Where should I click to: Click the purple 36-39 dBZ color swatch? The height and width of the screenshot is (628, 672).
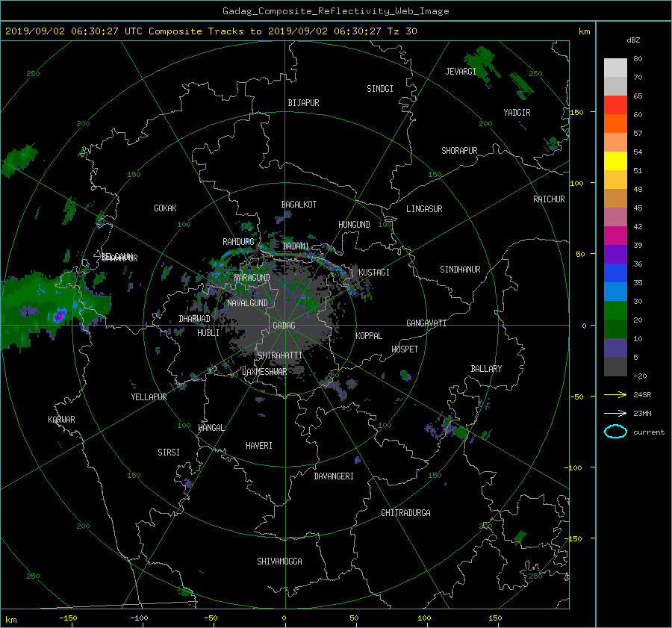pyautogui.click(x=615, y=255)
